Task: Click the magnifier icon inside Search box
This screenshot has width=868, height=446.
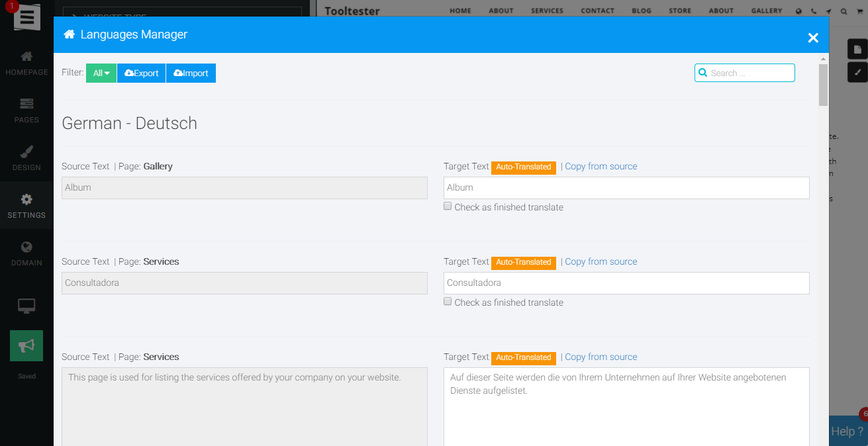Action: [x=703, y=73]
